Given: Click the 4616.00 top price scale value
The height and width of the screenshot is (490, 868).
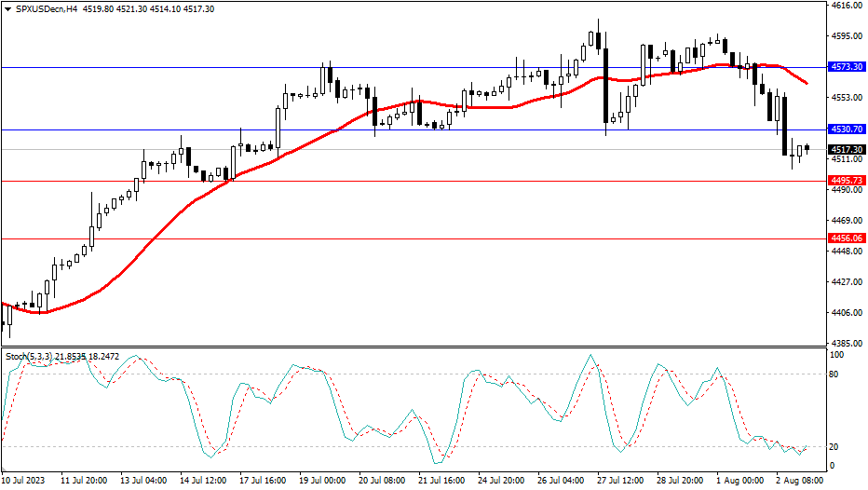Looking at the screenshot, I should click(844, 6).
